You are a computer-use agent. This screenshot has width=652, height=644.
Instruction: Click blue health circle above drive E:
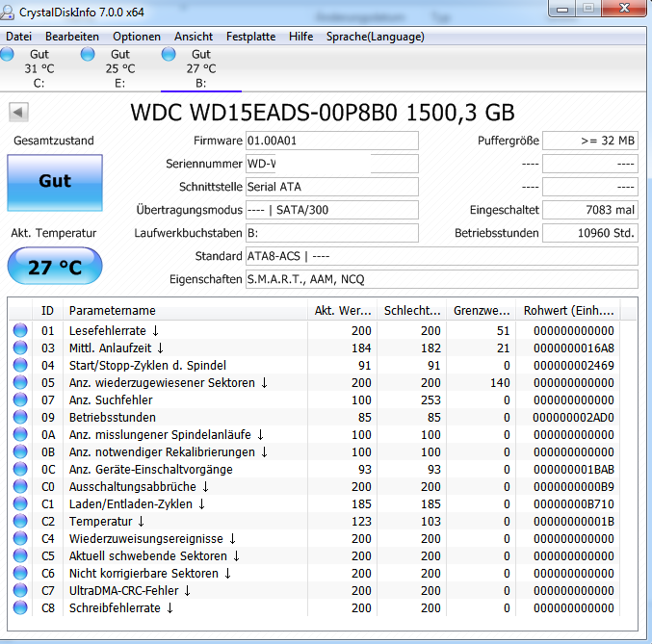point(88,54)
